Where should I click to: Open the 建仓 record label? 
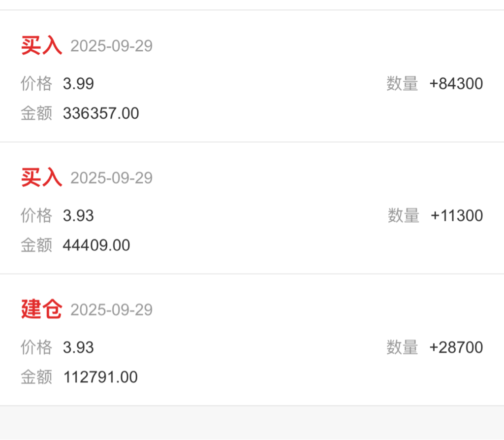click(41, 309)
